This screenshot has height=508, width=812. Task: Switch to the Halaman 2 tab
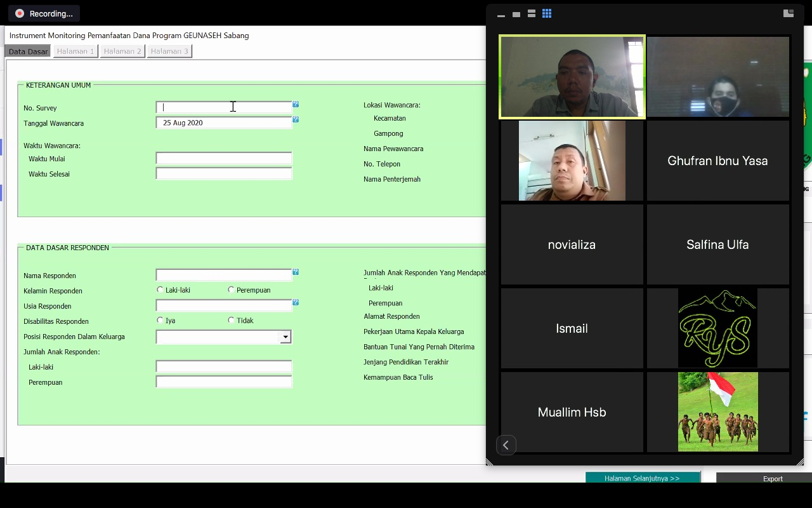coord(122,51)
